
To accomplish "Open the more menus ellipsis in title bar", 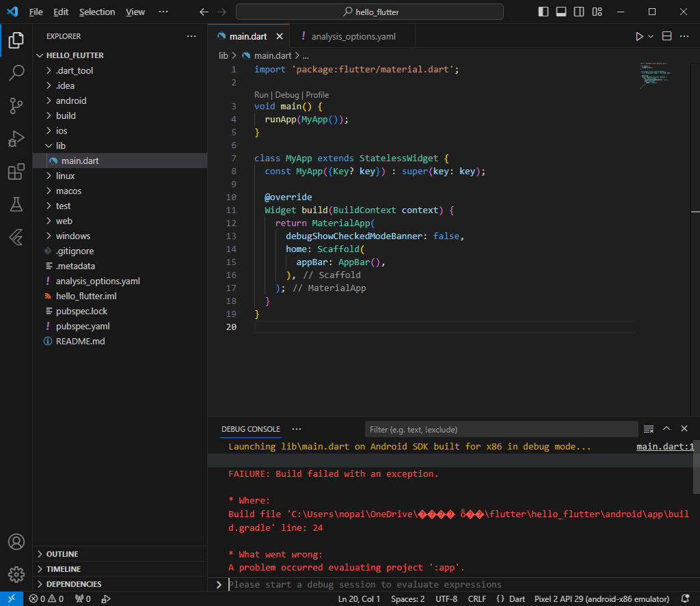I will [x=163, y=12].
